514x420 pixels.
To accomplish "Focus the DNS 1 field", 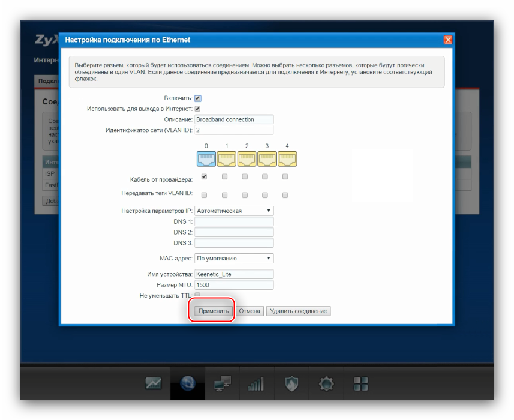I will [x=234, y=221].
